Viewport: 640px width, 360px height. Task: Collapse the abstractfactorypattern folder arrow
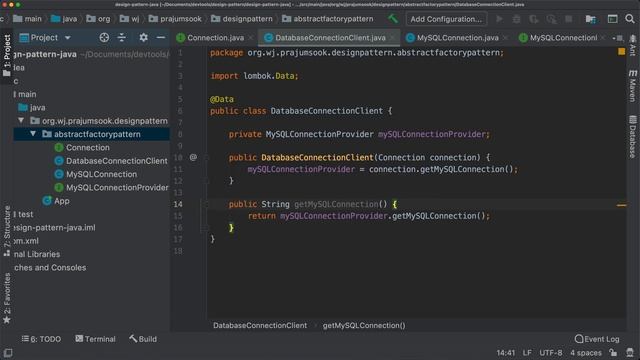coord(33,134)
